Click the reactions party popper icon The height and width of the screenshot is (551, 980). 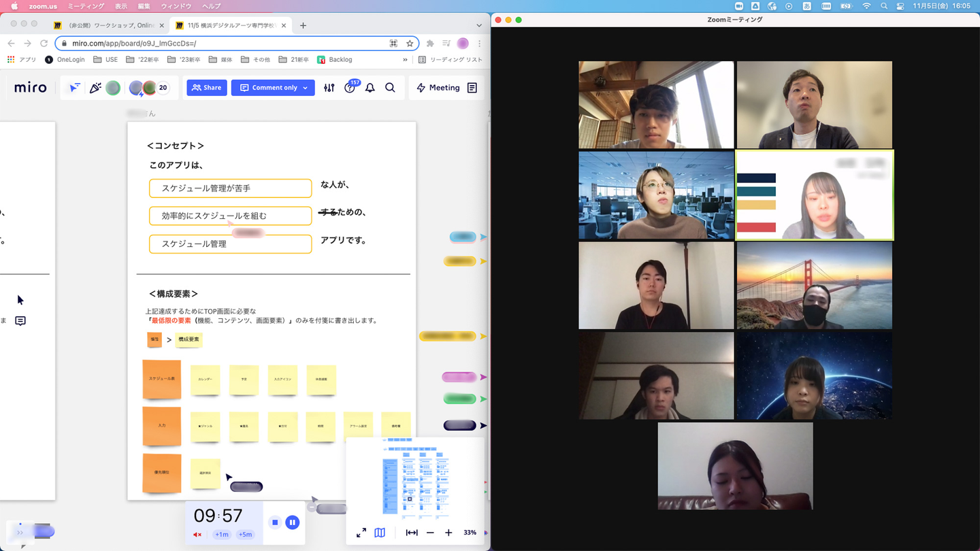point(95,88)
